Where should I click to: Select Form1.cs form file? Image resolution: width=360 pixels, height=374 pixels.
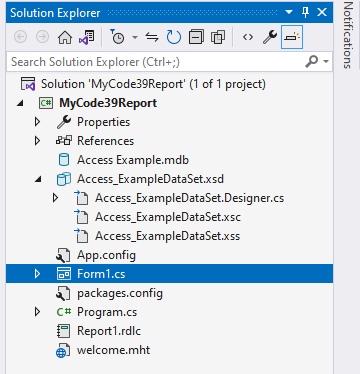(x=101, y=274)
